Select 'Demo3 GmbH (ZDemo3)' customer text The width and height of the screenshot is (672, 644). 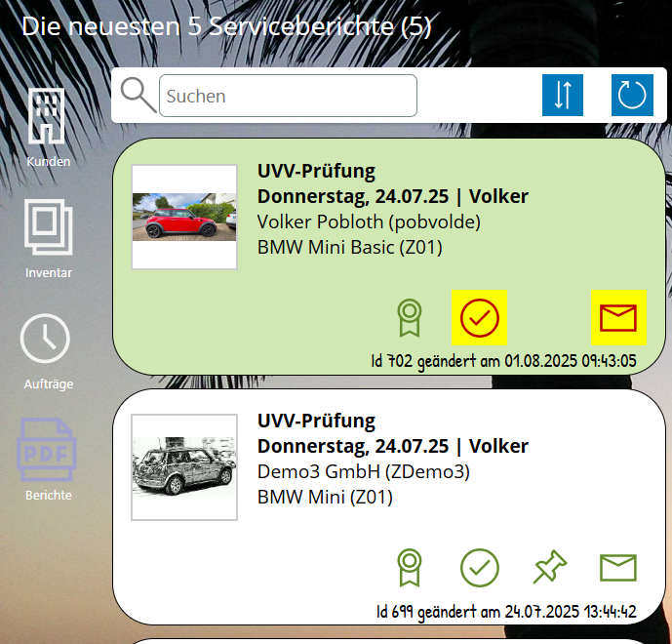(364, 471)
